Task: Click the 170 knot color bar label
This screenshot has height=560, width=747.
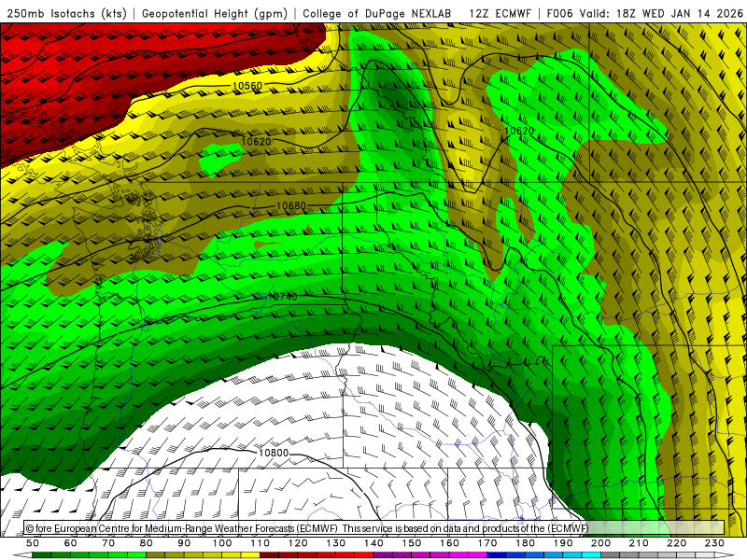Action: tap(487, 543)
